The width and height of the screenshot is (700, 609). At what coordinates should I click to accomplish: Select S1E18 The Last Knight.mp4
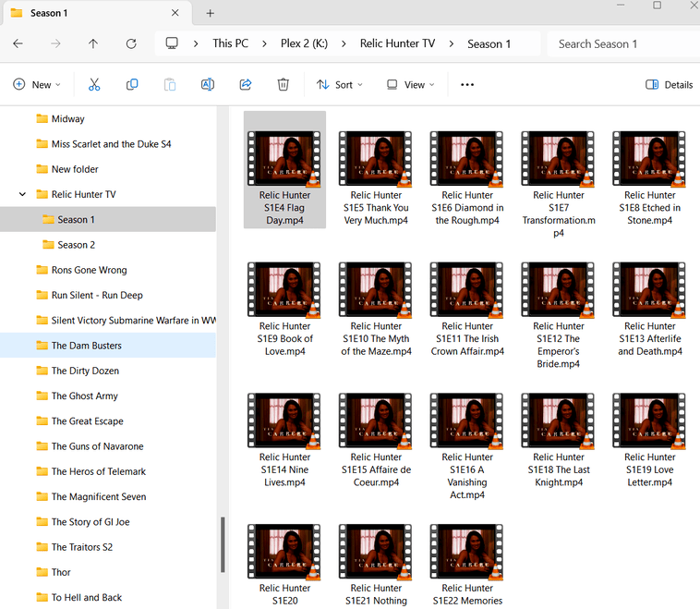point(559,440)
